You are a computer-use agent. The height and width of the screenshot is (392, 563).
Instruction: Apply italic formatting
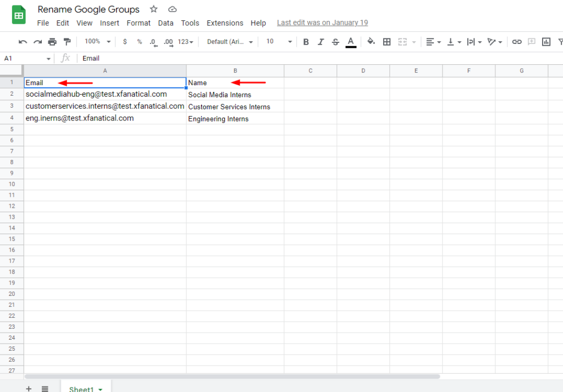coord(321,42)
